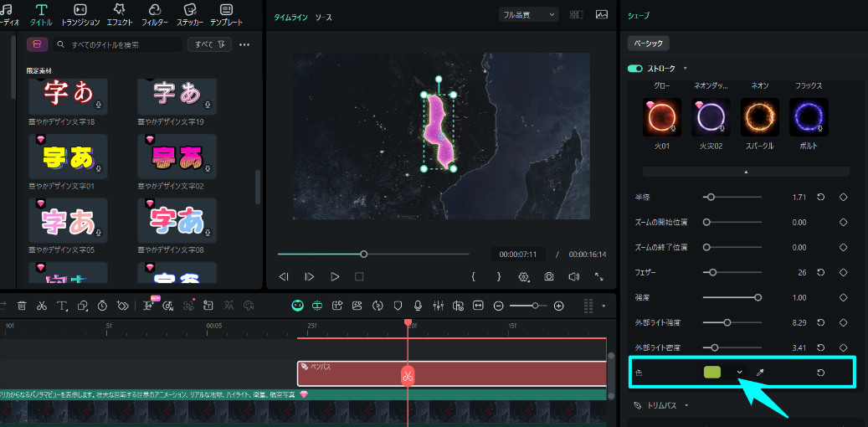Add keyframe for 半径

pos(844,197)
